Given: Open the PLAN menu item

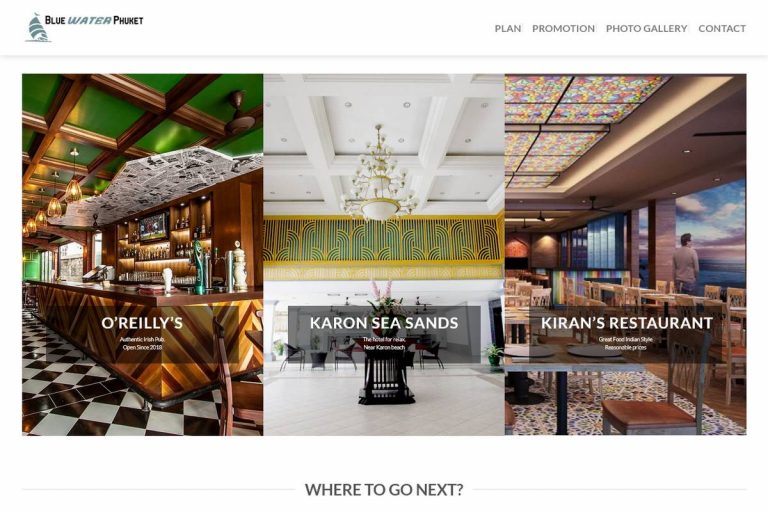Looking at the screenshot, I should coord(507,28).
